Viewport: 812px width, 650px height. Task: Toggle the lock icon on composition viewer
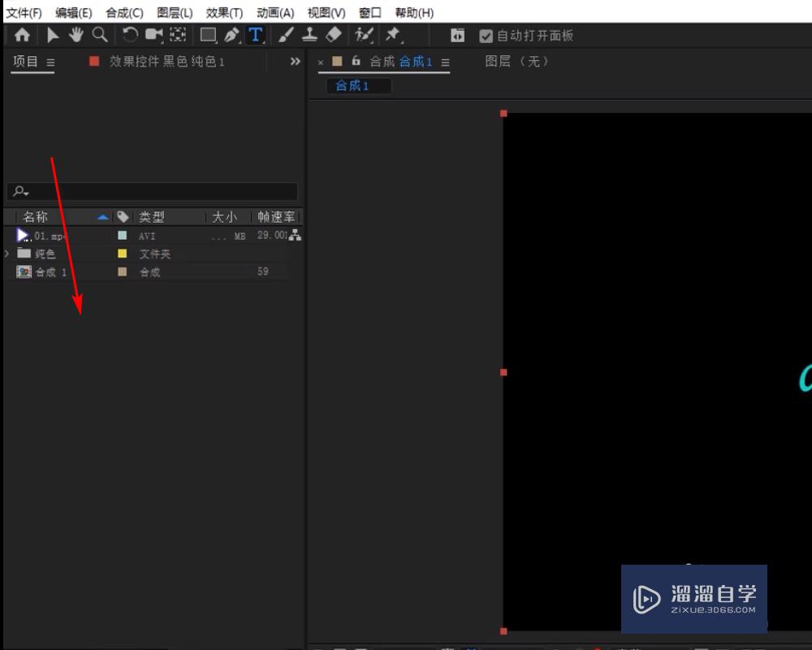356,61
